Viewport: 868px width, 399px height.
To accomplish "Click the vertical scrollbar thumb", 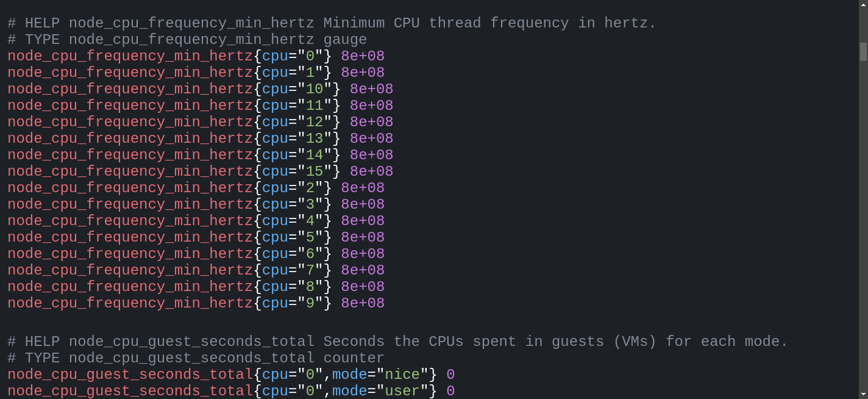I will click(x=863, y=51).
